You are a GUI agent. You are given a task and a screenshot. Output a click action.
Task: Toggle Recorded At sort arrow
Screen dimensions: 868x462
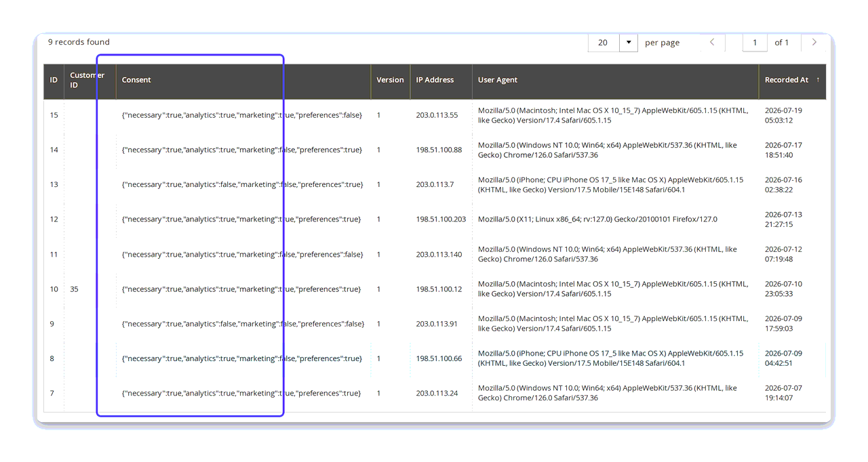817,80
